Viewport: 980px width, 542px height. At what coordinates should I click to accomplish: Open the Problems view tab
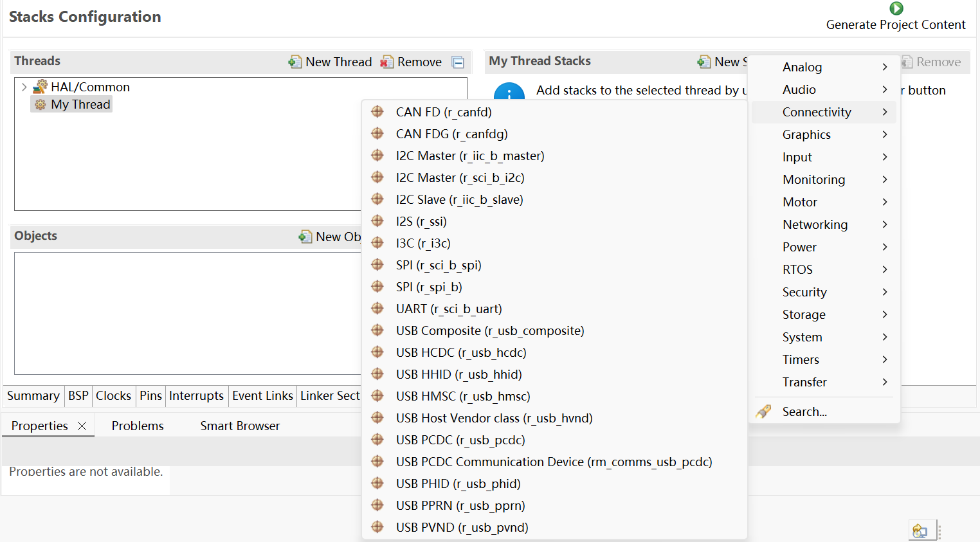pyautogui.click(x=138, y=426)
